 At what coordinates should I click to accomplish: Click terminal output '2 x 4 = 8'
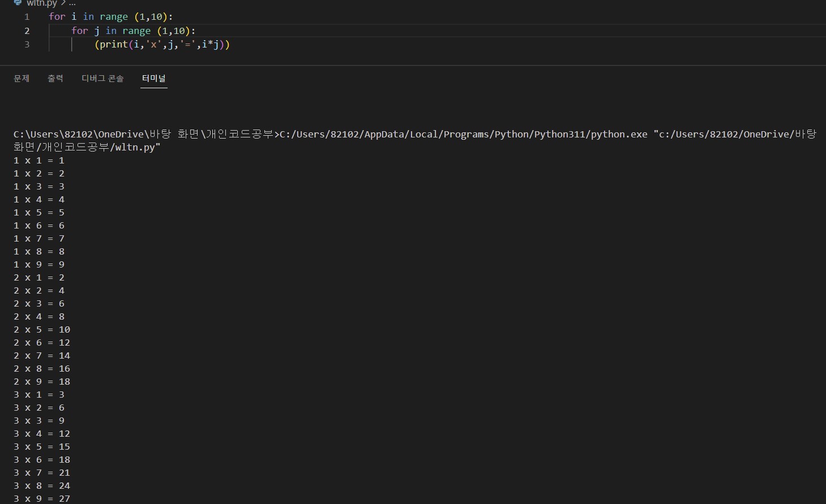39,317
